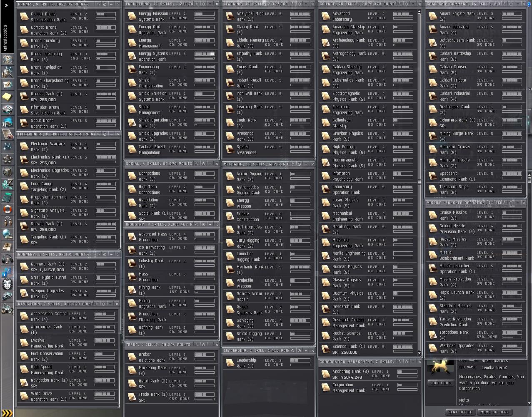
Task: Select the Analytical Mind skill row
Action: pos(268,16)
